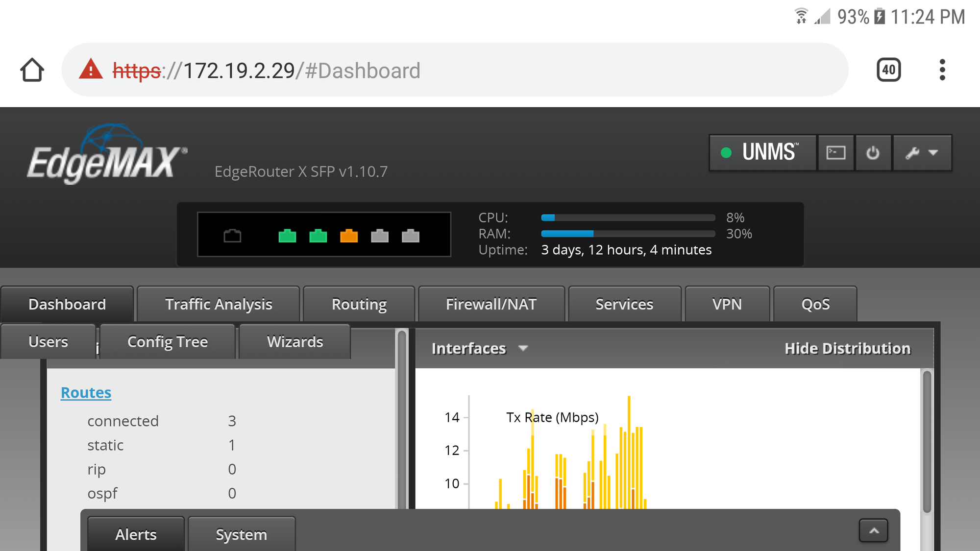This screenshot has width=980, height=551.
Task: Open the Firewall/NAT tab
Action: pos(491,304)
